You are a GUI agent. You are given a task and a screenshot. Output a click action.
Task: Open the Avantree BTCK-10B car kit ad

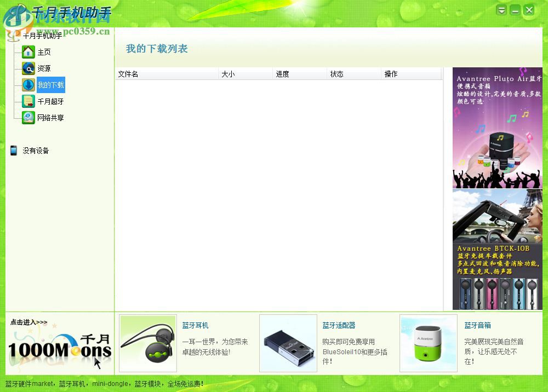click(498, 250)
